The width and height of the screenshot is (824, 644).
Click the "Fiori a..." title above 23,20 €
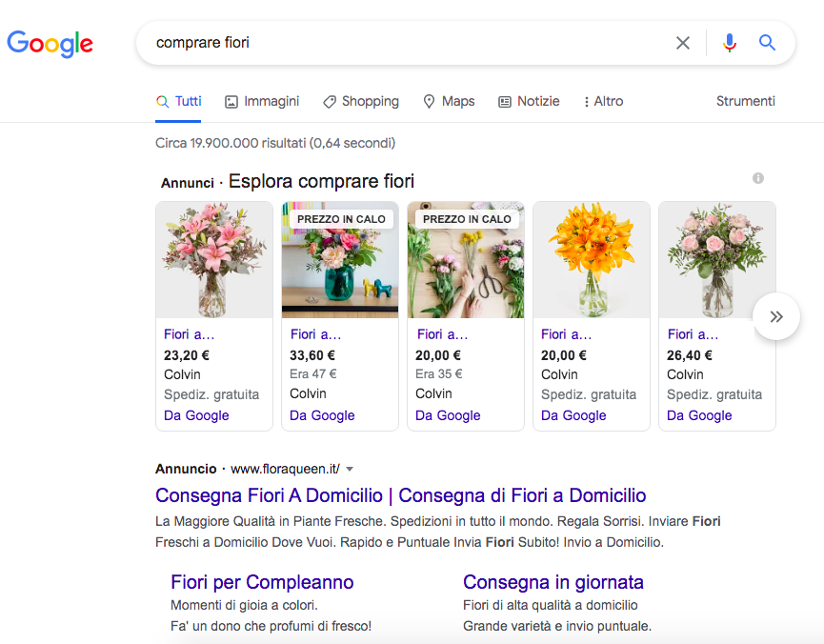tap(190, 334)
